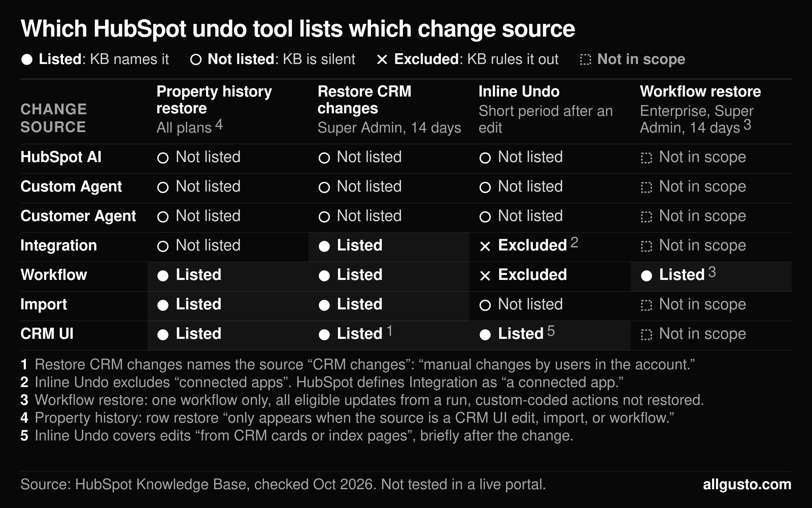The image size is (812, 508).
Task: Click footnote 1 about Restore CRM changes
Action: (x=358, y=365)
